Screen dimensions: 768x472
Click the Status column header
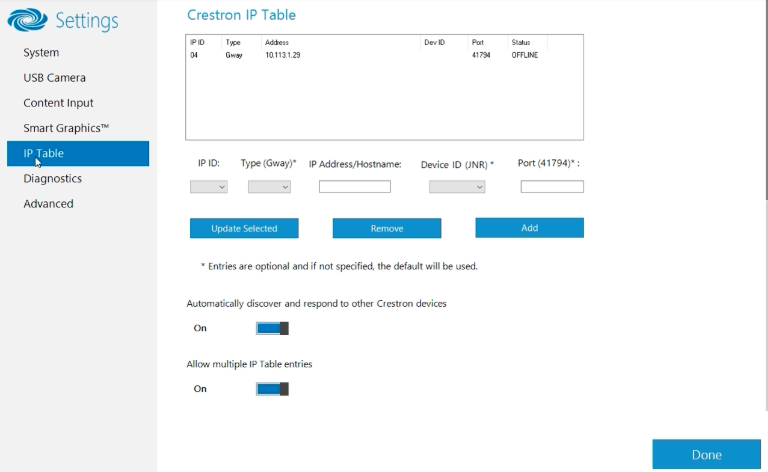[x=521, y=43]
